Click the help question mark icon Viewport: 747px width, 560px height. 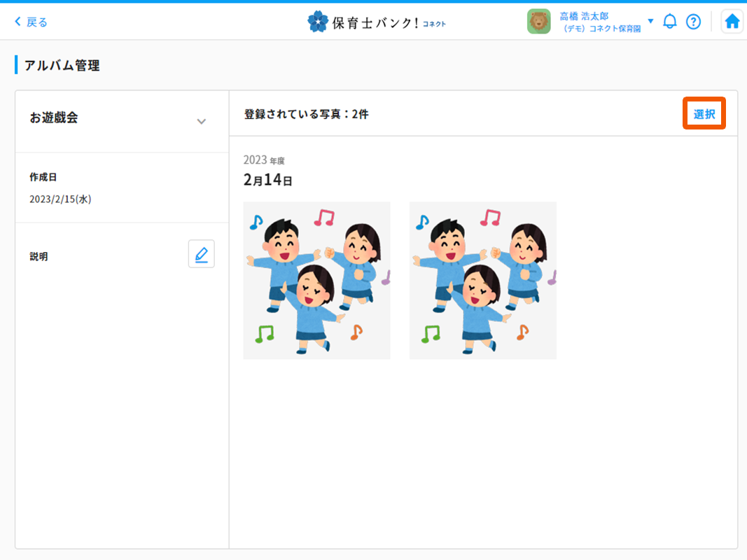tap(693, 21)
